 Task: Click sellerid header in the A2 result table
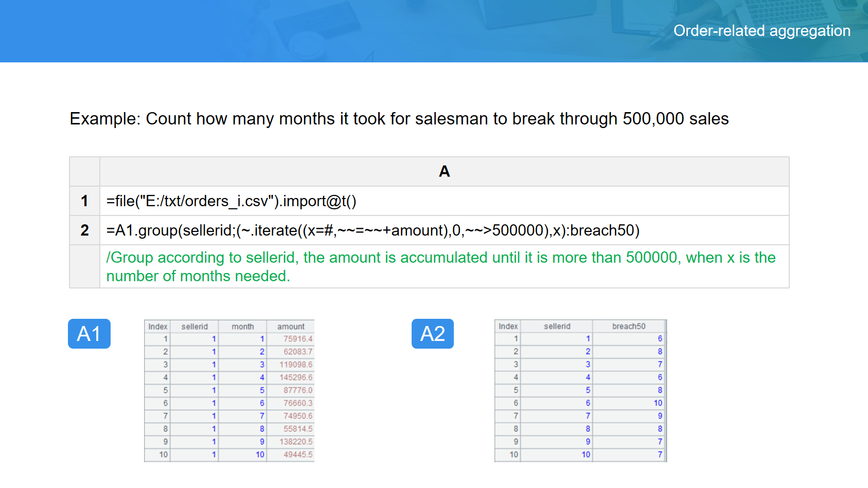[557, 326]
